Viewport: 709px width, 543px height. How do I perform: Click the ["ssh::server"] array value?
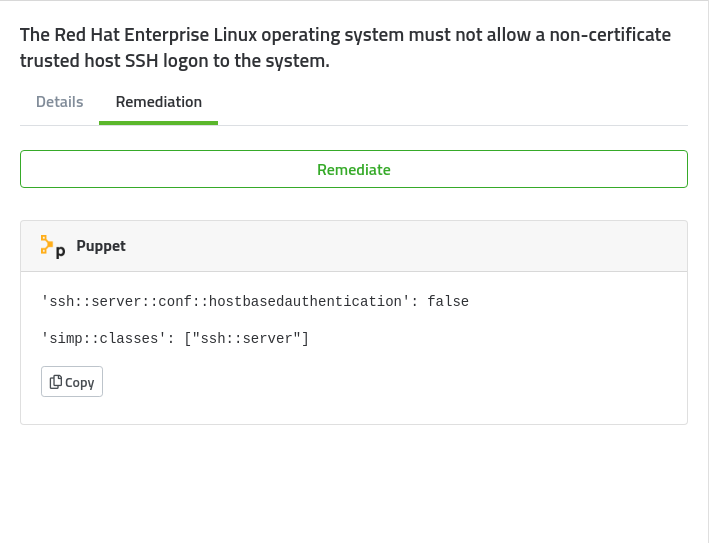pos(247,339)
